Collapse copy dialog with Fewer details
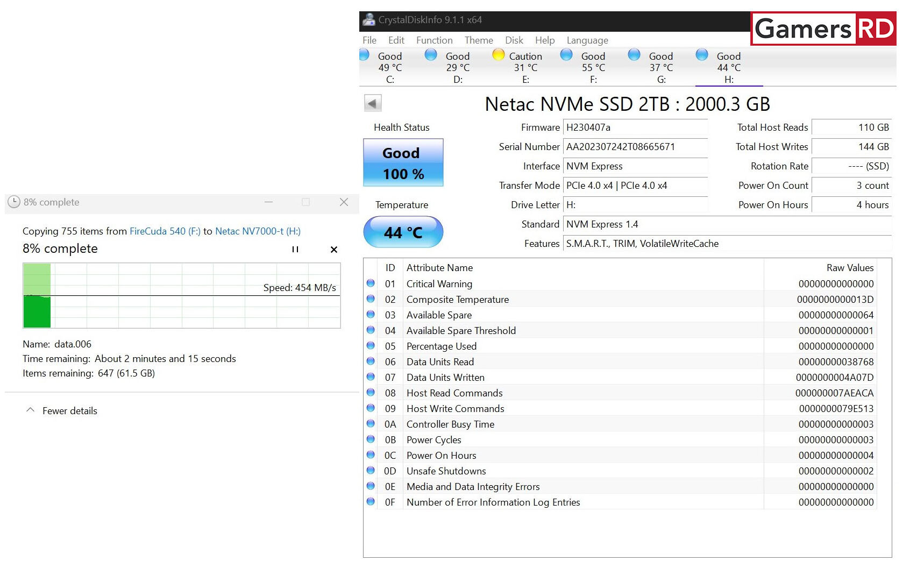 pos(62,410)
